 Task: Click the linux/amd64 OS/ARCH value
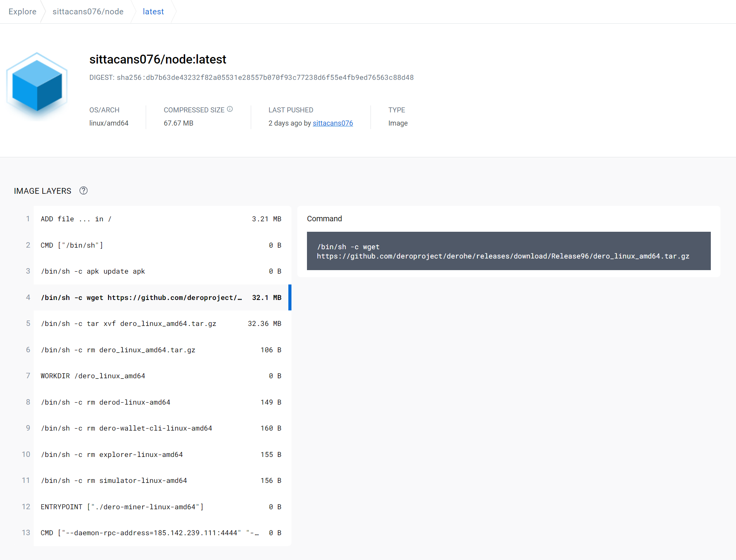tap(109, 123)
